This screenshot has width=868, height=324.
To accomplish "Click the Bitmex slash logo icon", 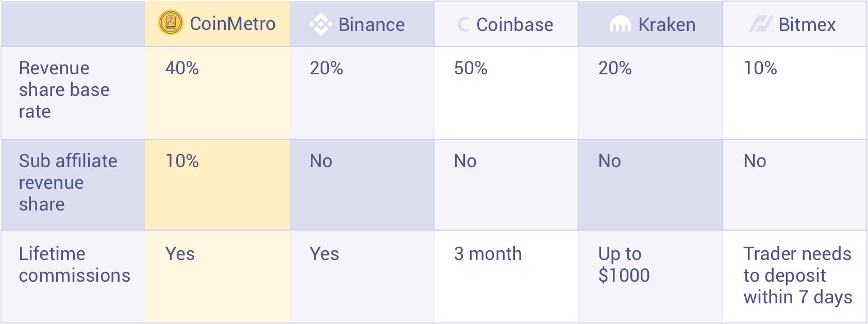I will (x=760, y=24).
